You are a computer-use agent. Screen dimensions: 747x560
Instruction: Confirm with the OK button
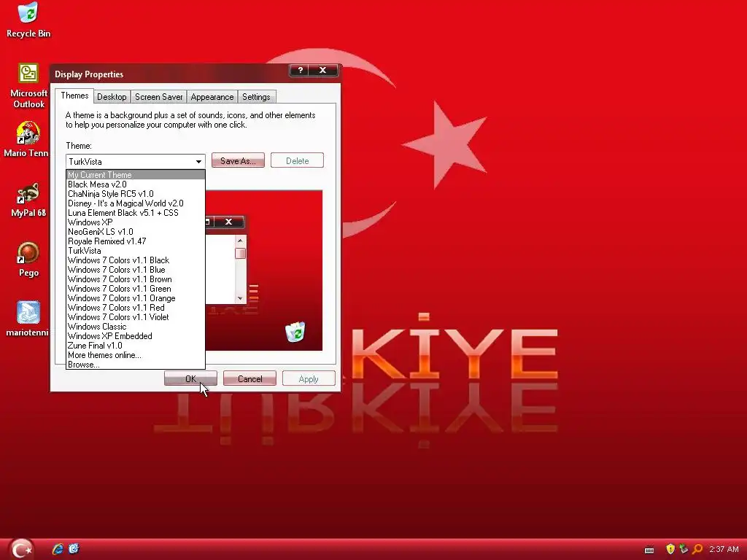(190, 379)
